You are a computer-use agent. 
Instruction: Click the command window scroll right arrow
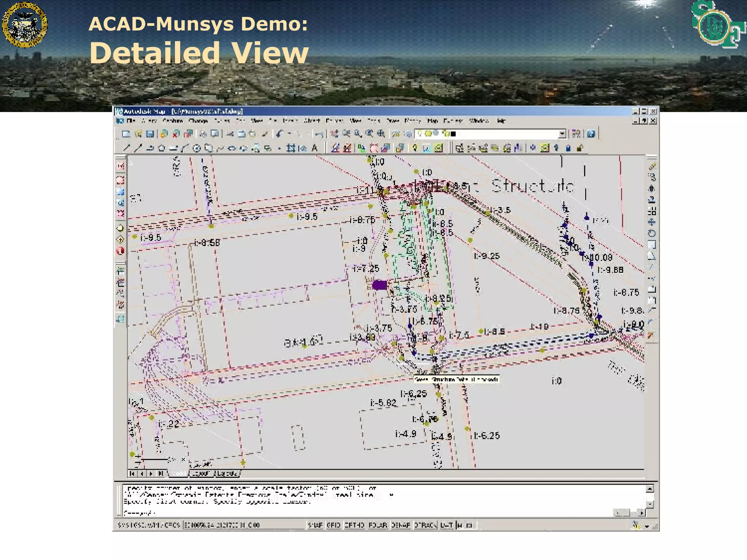(641, 513)
